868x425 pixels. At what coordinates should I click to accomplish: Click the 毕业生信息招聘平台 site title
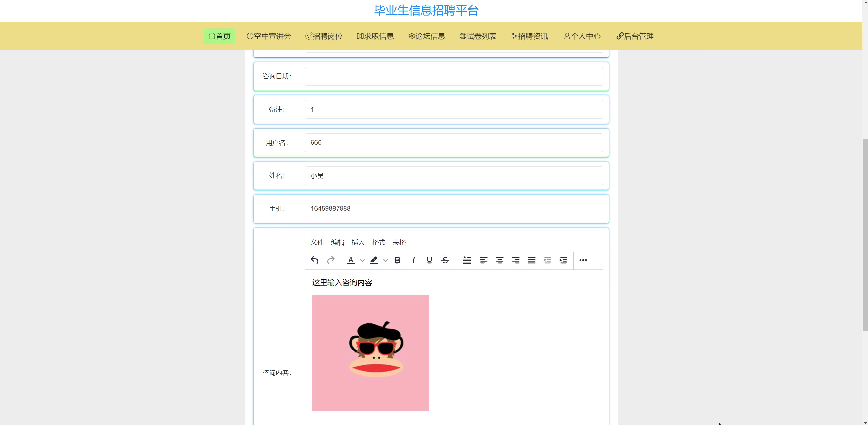[x=426, y=11]
